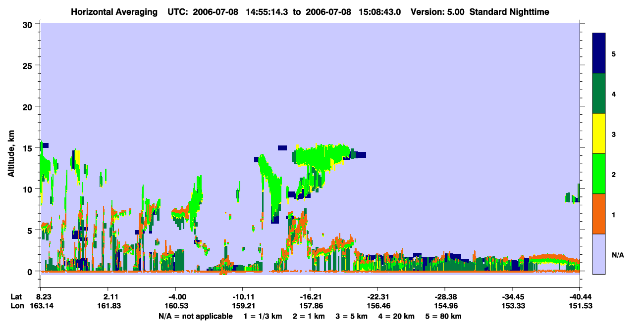Click latitude value -10.11
The image size is (644, 330).
point(243,297)
